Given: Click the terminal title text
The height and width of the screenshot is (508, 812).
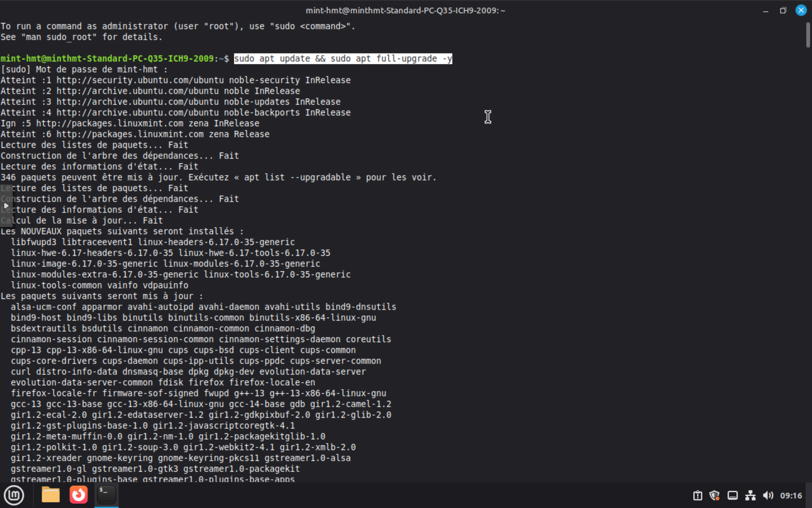Looking at the screenshot, I should point(405,11).
